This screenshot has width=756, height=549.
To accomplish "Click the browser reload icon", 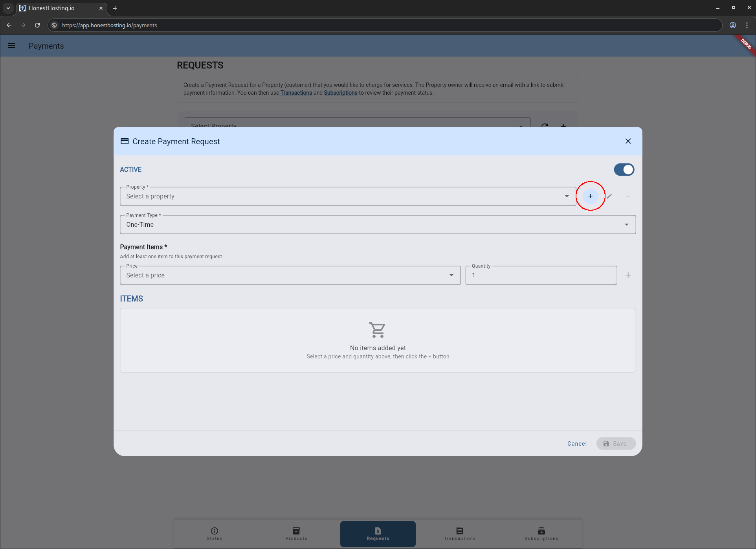I will (37, 25).
